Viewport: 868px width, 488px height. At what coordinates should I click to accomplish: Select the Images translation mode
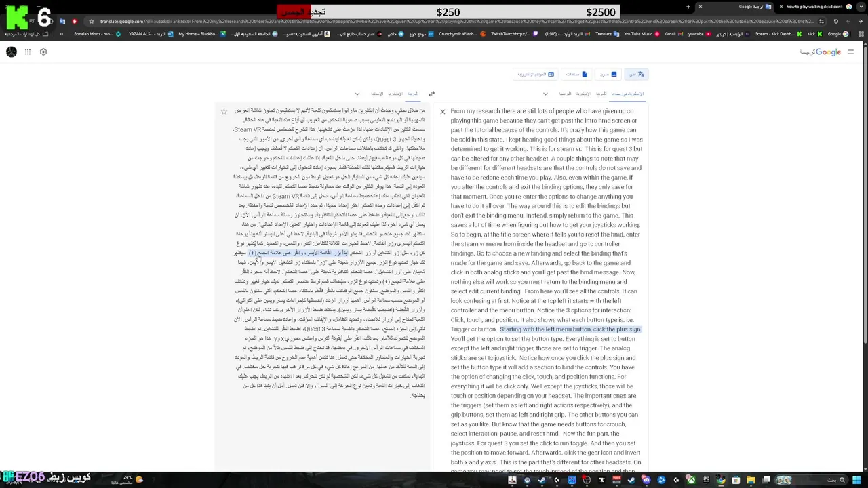click(608, 74)
